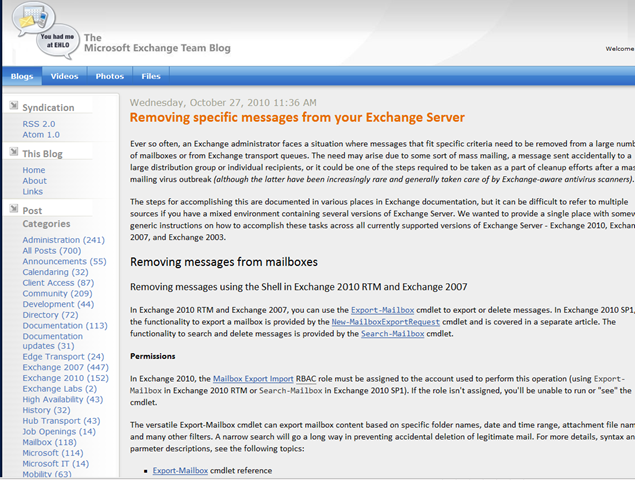Viewport: 635px width, 480px height.
Task: Click the Welcome text in header
Action: (620, 49)
